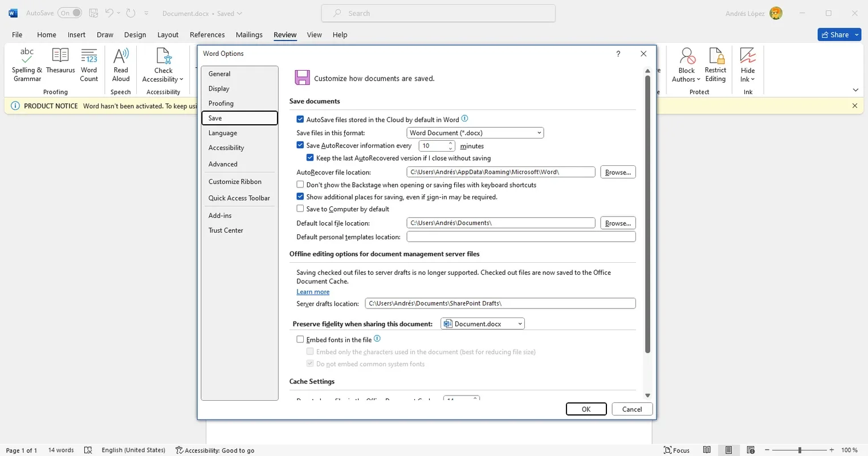Uncheck Show additional places for saving
Image resolution: width=868 pixels, height=456 pixels.
click(x=300, y=197)
